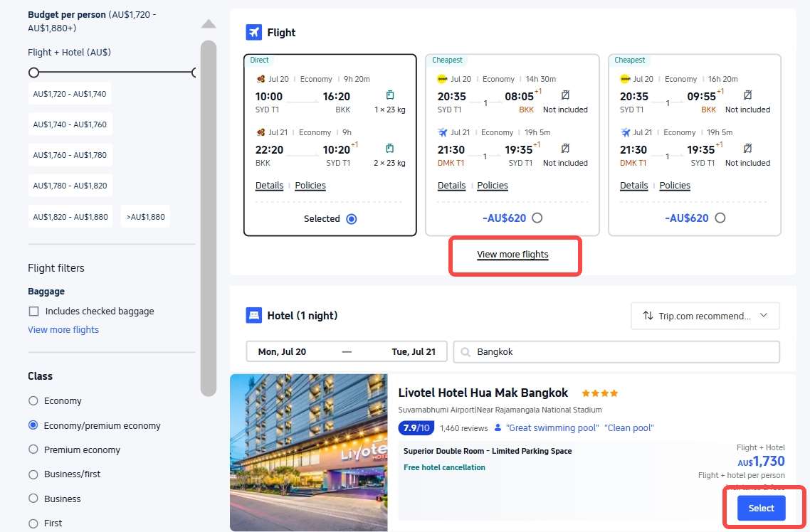This screenshot has height=532, width=810.
Task: Filter budget AU$1,820 - AU$1,880
Action: (70, 217)
